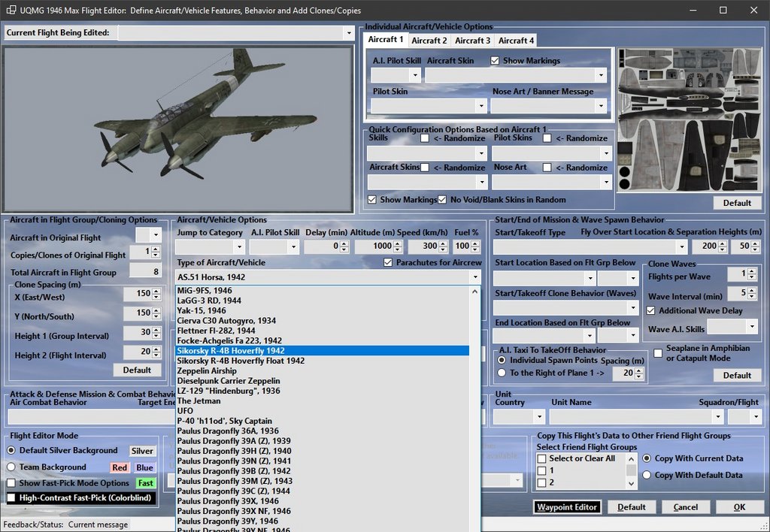Click the green Fast button
This screenshot has width=770, height=532.
(146, 483)
